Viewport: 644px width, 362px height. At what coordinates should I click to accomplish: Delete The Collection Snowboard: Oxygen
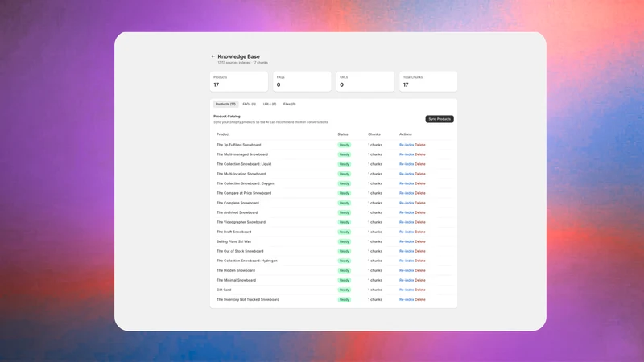point(420,183)
